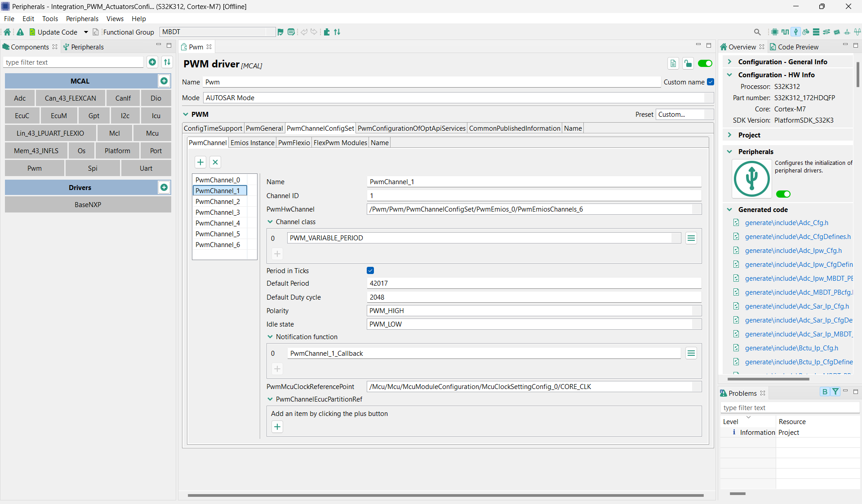Open the Clocks configuration timer-gear toolbar icon

(806, 32)
